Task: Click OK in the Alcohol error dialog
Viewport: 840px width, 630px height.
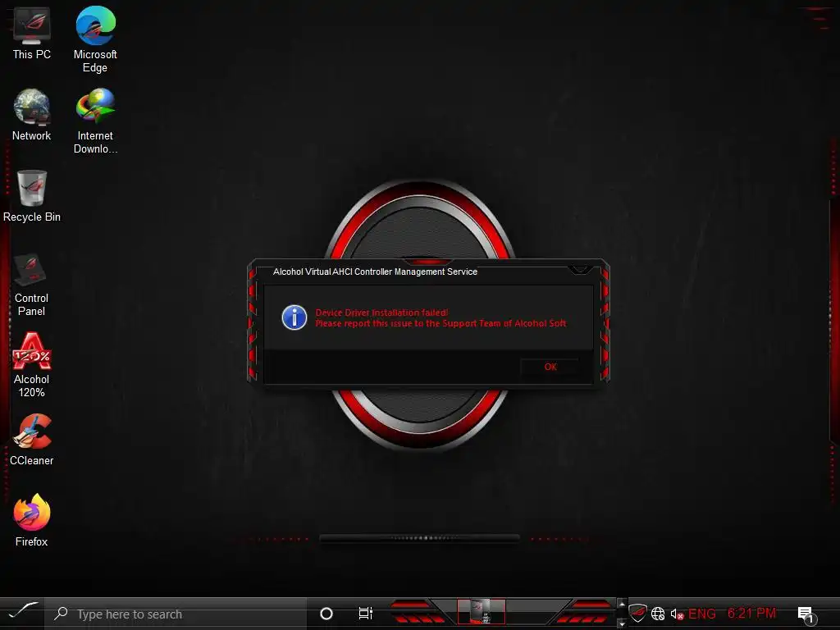Action: [x=550, y=367]
